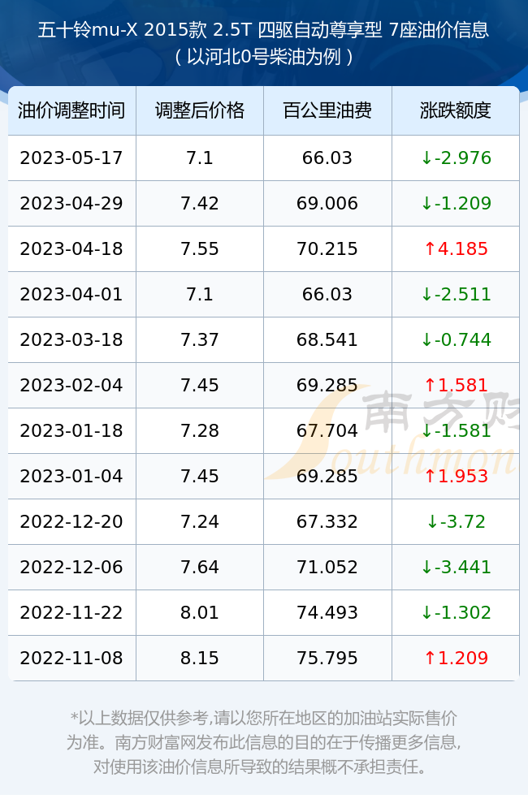Click the red up arrow beside 1.209

pos(430,659)
